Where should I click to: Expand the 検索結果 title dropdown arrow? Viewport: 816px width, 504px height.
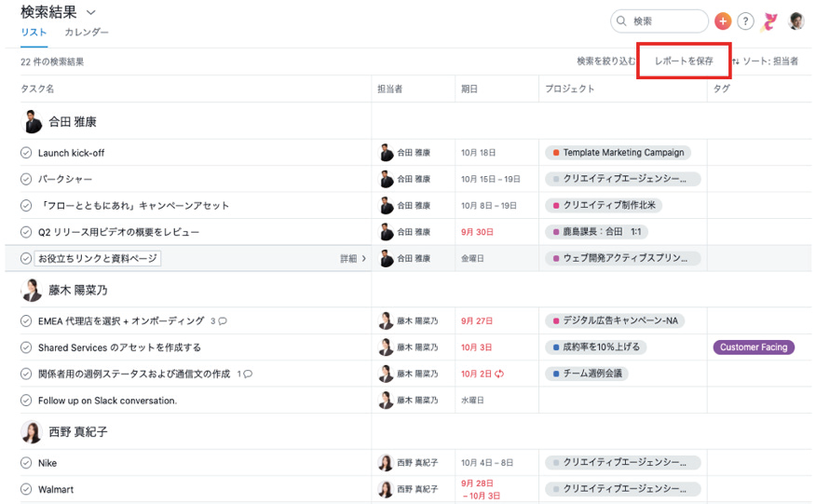(x=91, y=12)
